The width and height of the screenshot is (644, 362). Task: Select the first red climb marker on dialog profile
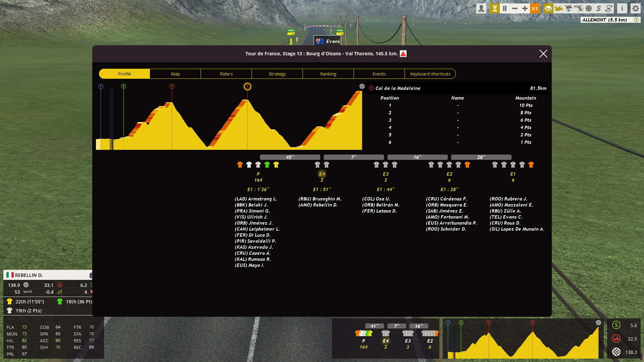pyautogui.click(x=172, y=86)
